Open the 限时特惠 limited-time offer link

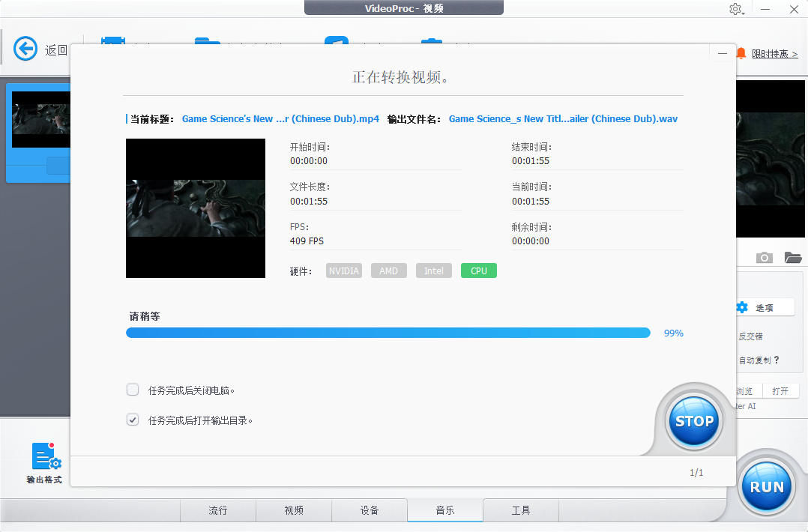click(776, 53)
